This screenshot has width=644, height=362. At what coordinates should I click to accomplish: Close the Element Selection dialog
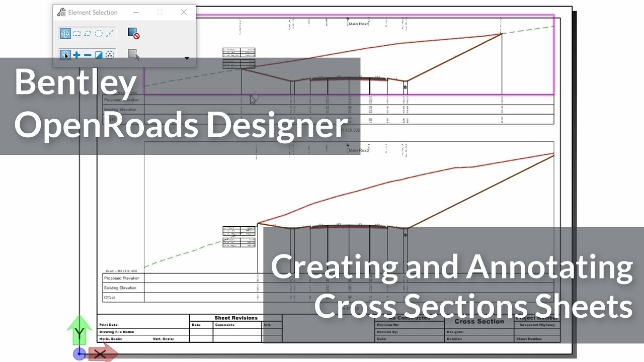coord(184,12)
